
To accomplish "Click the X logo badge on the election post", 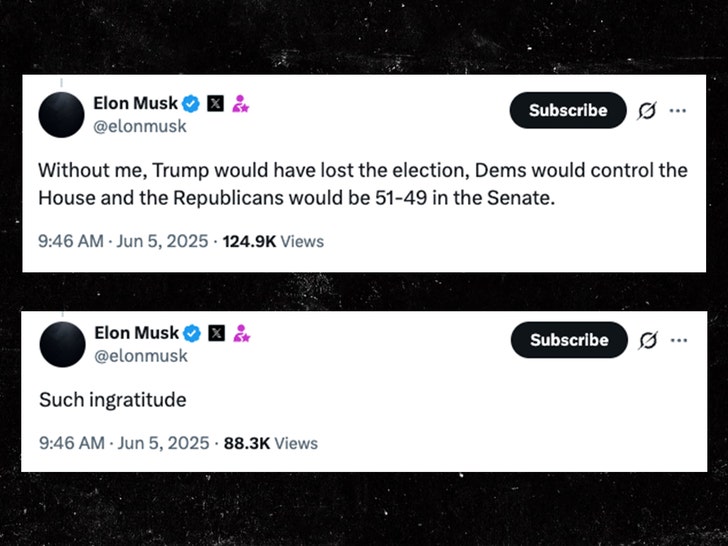I will pos(216,103).
